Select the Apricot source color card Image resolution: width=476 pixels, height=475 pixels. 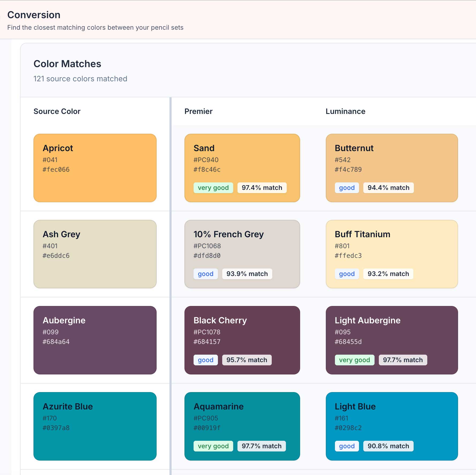tap(95, 168)
